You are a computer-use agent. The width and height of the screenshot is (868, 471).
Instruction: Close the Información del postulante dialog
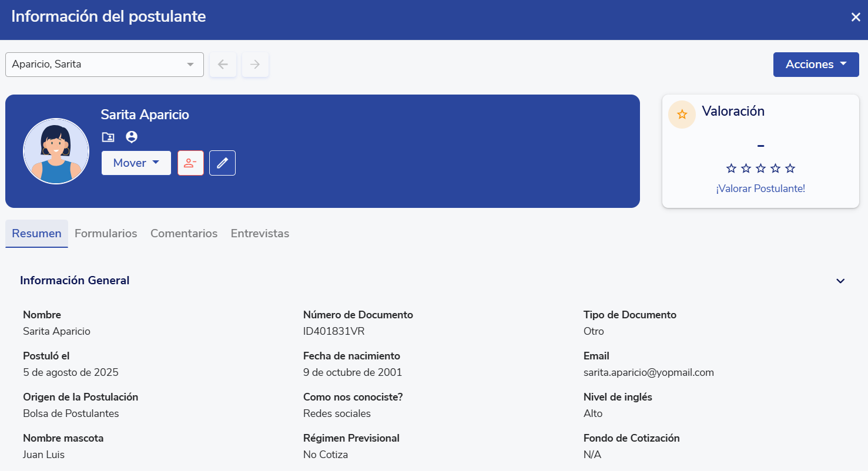[856, 17]
